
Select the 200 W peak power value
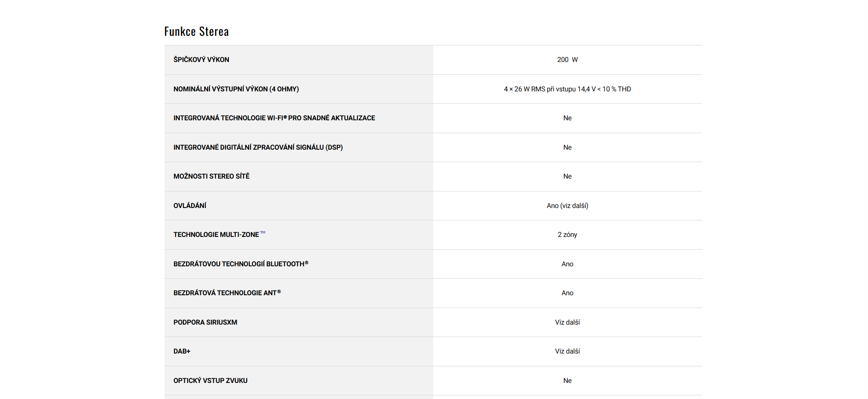[567, 60]
